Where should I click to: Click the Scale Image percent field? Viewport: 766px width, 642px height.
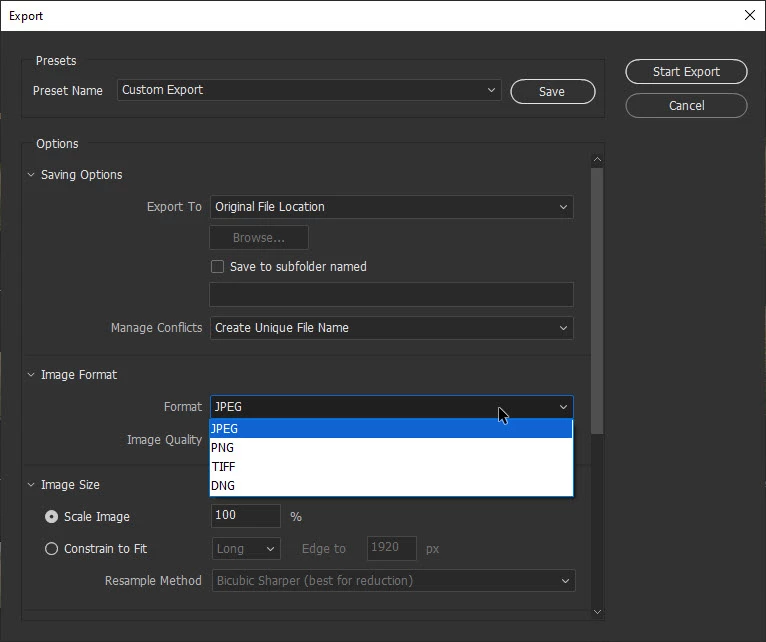tap(246, 516)
